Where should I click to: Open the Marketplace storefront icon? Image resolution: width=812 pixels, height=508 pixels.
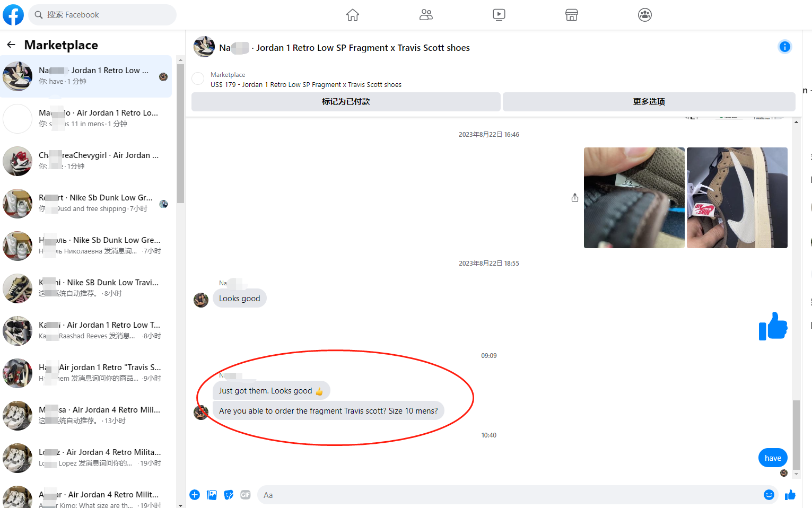571,15
